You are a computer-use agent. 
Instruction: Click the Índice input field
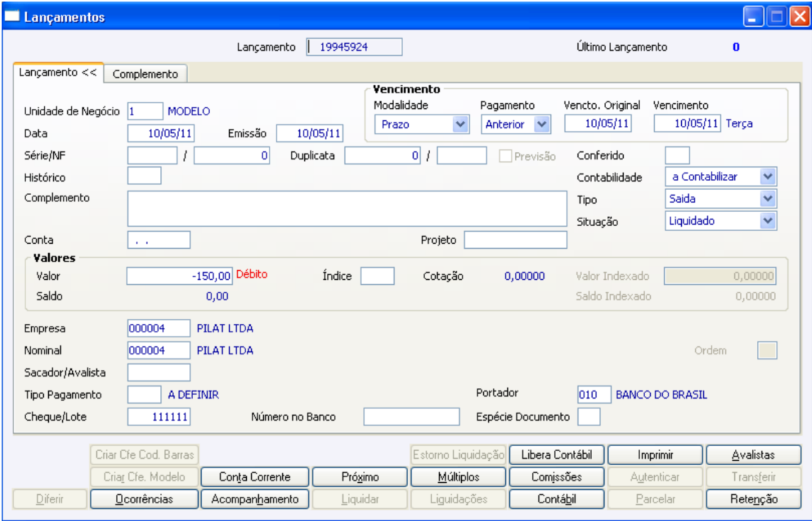tap(378, 276)
